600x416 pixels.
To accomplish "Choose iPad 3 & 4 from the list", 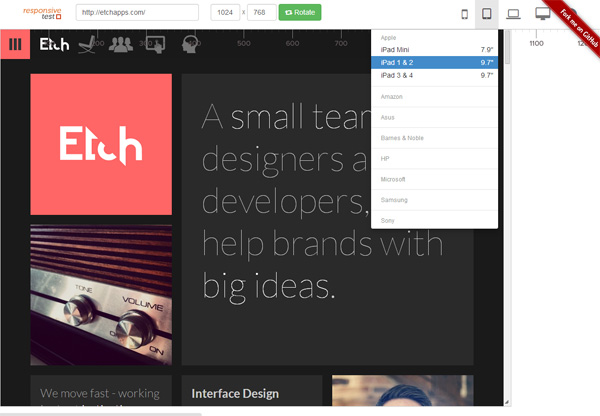I will (434, 75).
